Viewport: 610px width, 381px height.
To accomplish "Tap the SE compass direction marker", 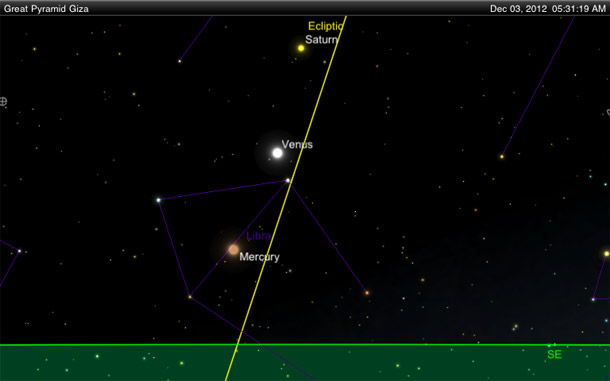I will [x=554, y=355].
